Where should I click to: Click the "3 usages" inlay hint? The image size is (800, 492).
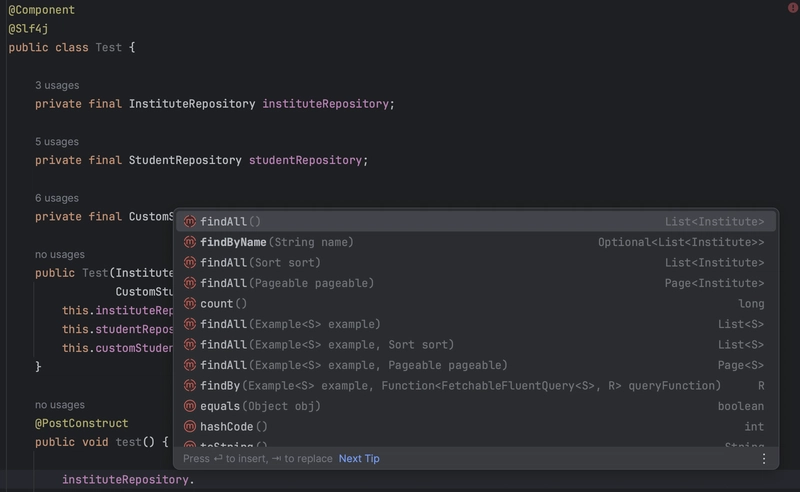pyautogui.click(x=57, y=85)
